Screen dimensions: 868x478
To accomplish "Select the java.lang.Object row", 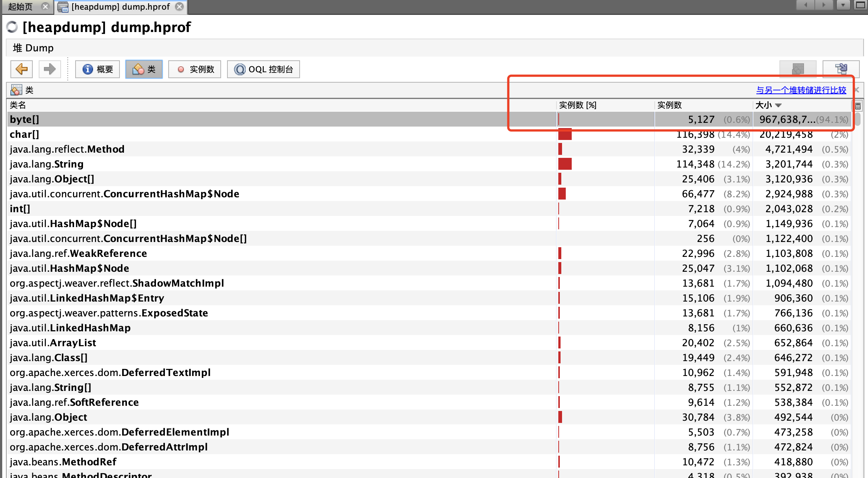I will [429, 417].
